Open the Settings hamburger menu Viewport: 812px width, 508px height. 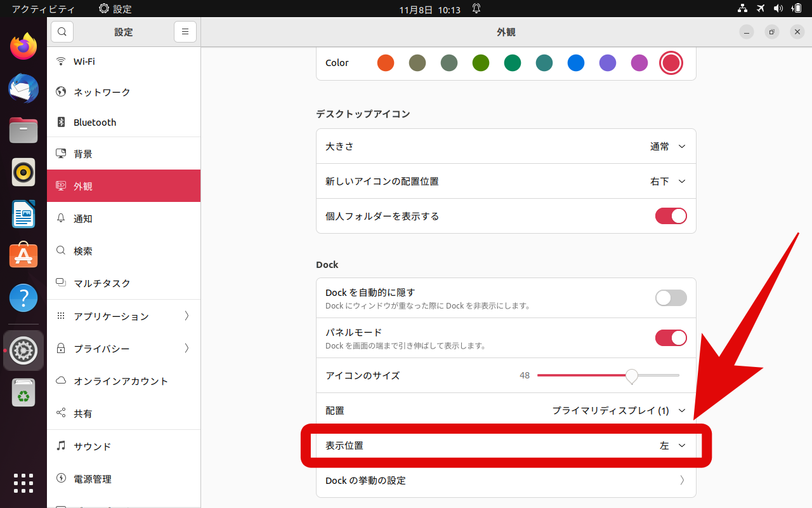(185, 31)
